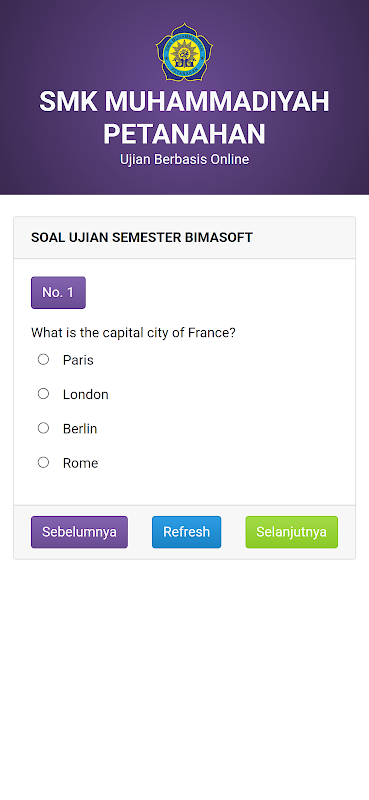Go back using the Sebelumnya button
Image resolution: width=369 pixels, height=800 pixels.
[x=79, y=532]
